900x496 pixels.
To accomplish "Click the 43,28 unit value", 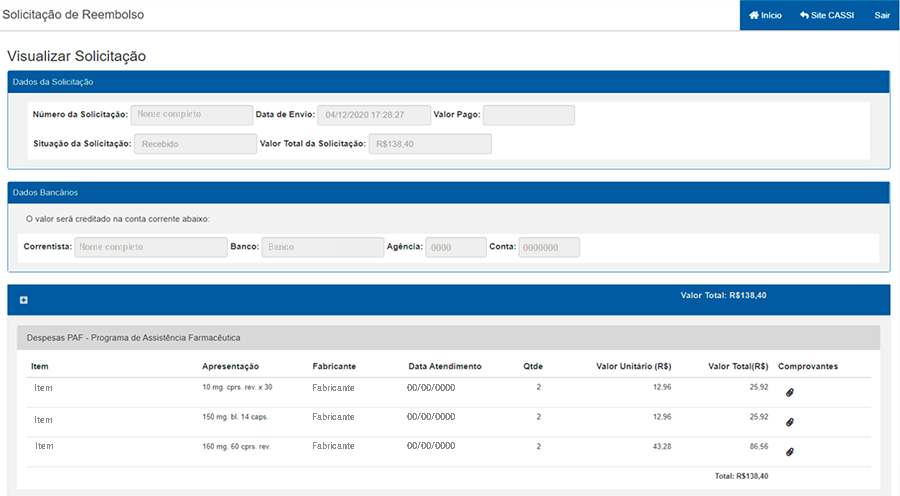I will (662, 447).
